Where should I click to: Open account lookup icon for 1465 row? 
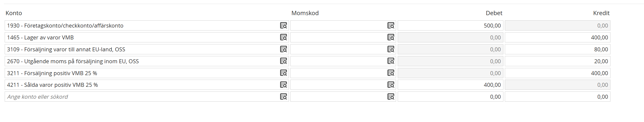(x=283, y=37)
